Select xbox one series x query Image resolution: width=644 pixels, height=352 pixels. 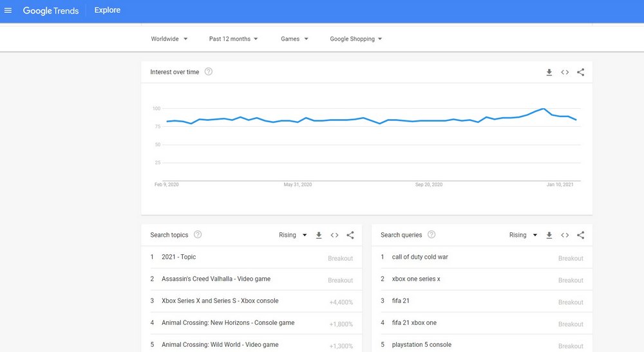coord(482,279)
